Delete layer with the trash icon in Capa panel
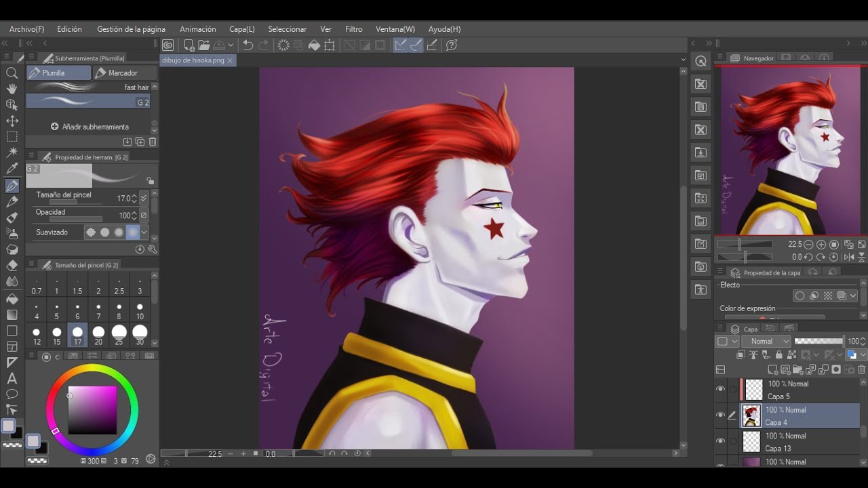The image size is (868, 488). (862, 369)
